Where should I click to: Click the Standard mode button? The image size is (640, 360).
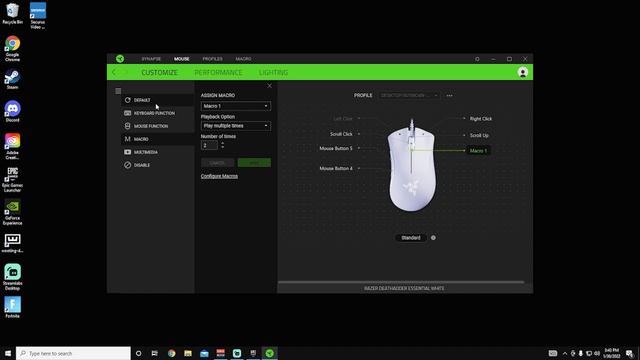point(411,238)
